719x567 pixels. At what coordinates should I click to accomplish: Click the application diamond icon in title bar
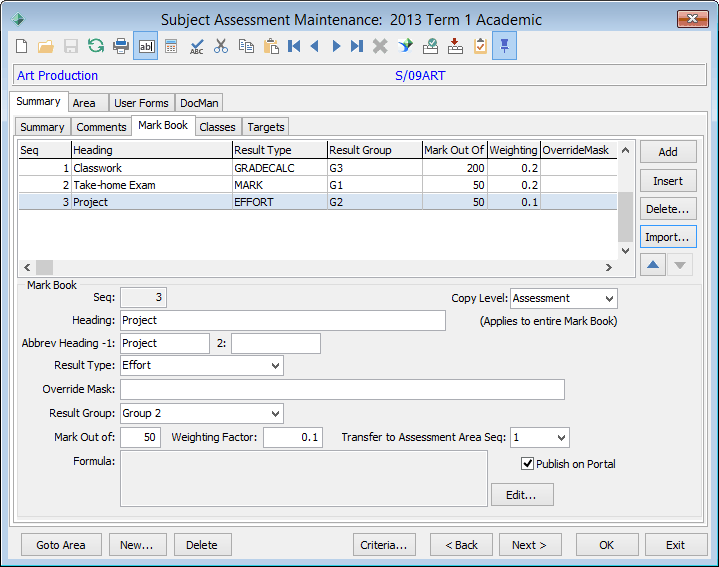18,19
